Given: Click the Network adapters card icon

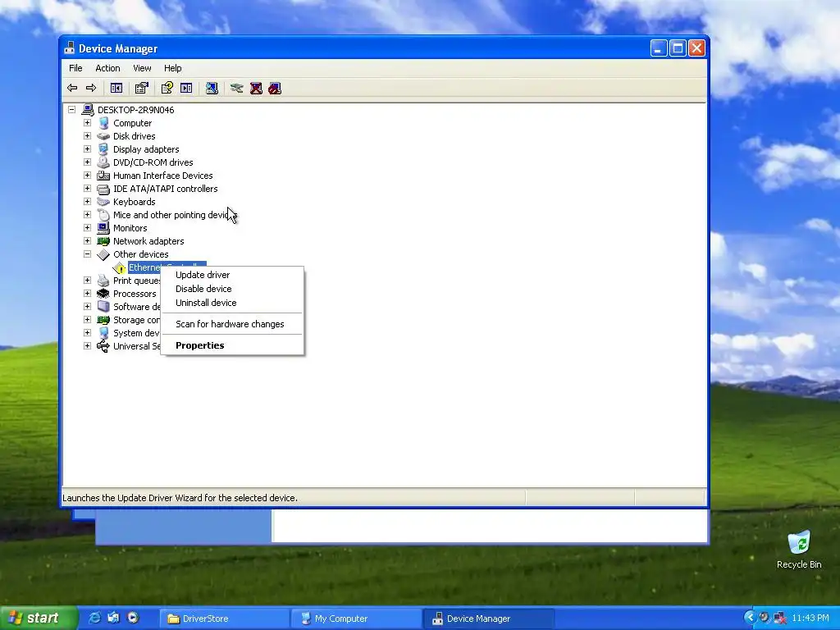Looking at the screenshot, I should coord(103,242).
